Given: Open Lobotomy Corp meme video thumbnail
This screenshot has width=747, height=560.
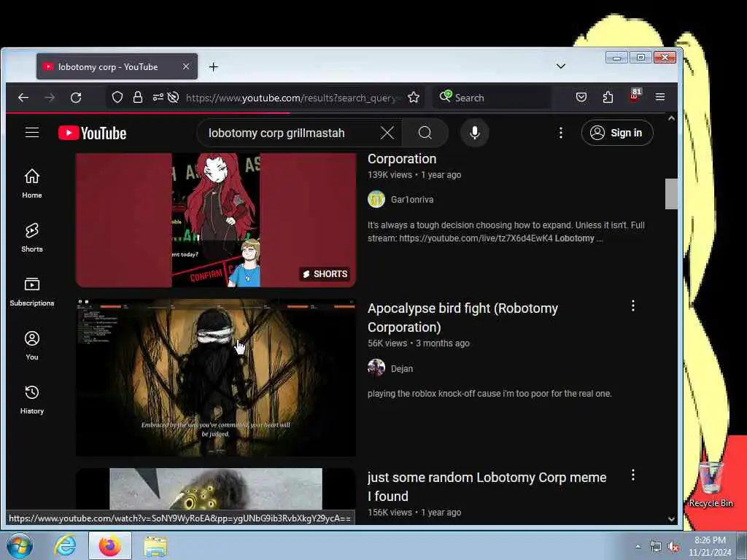Looking at the screenshot, I should [216, 489].
